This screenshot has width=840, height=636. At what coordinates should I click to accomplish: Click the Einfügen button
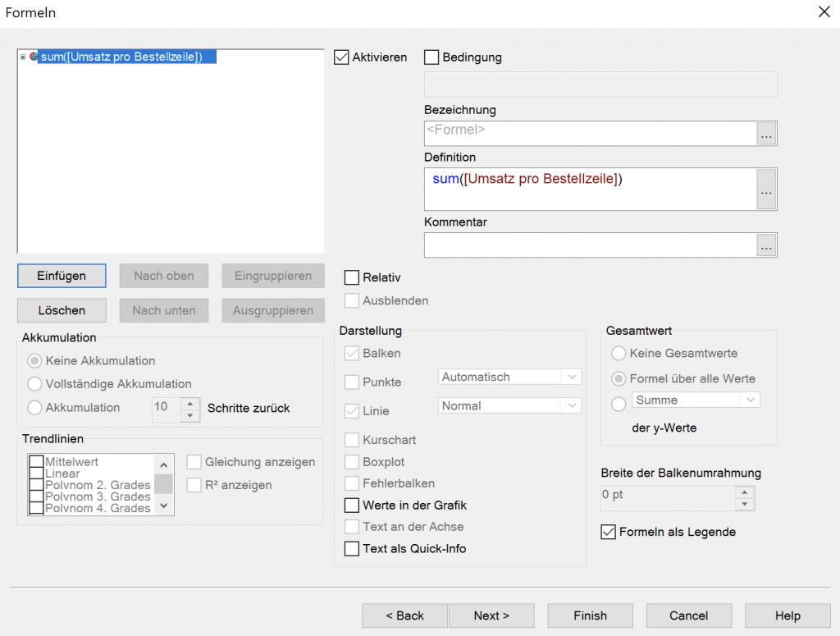61,276
